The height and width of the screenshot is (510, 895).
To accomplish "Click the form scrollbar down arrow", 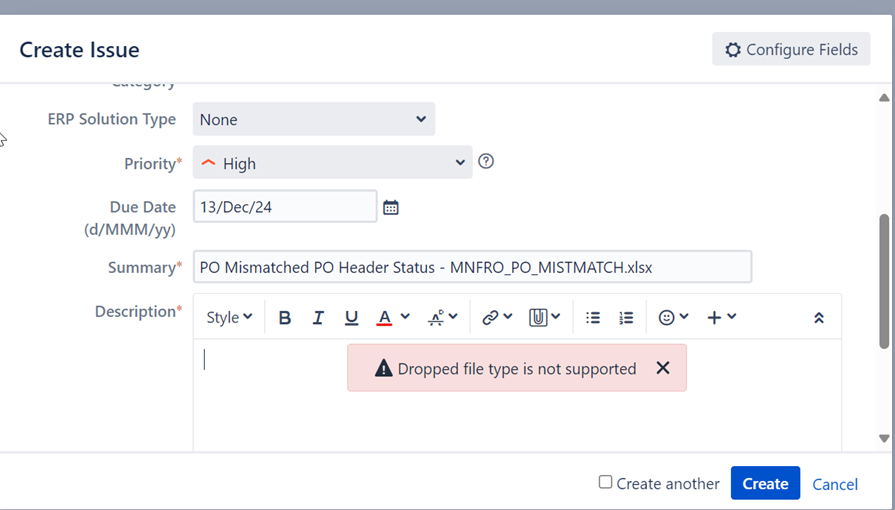I will click(884, 438).
